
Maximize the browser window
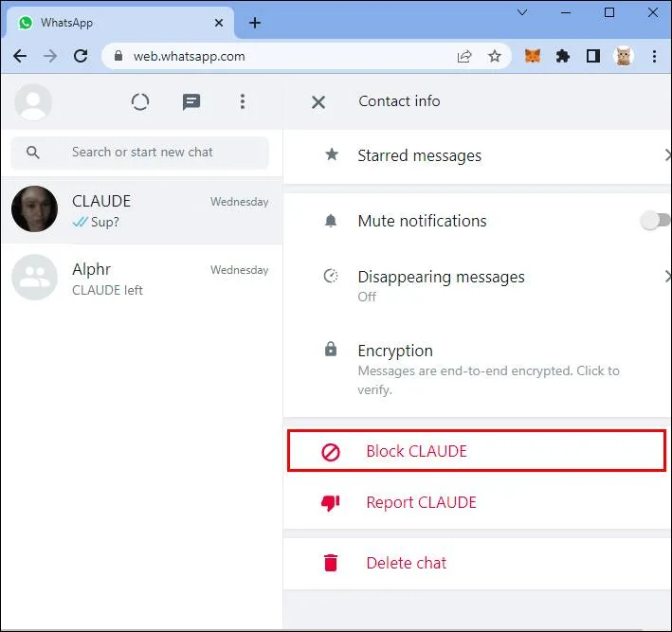[x=609, y=12]
